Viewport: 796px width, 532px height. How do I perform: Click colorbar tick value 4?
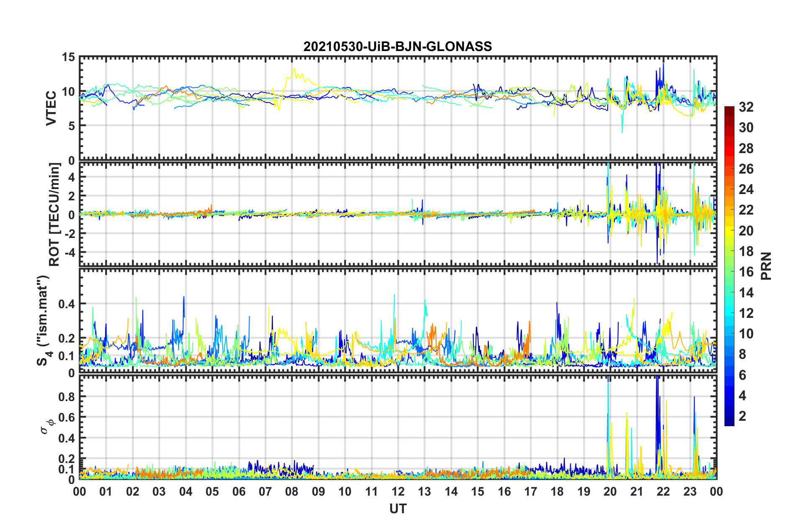coord(742,396)
